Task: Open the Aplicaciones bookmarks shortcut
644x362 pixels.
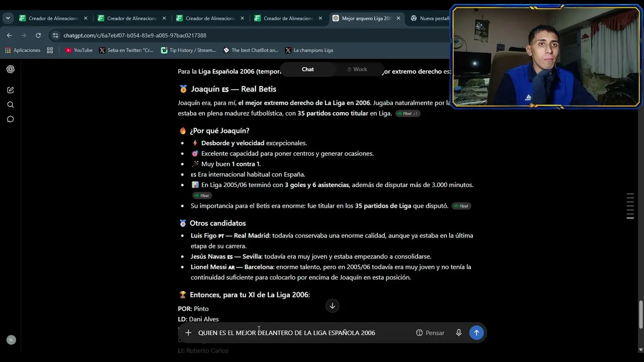Action: tap(23, 50)
